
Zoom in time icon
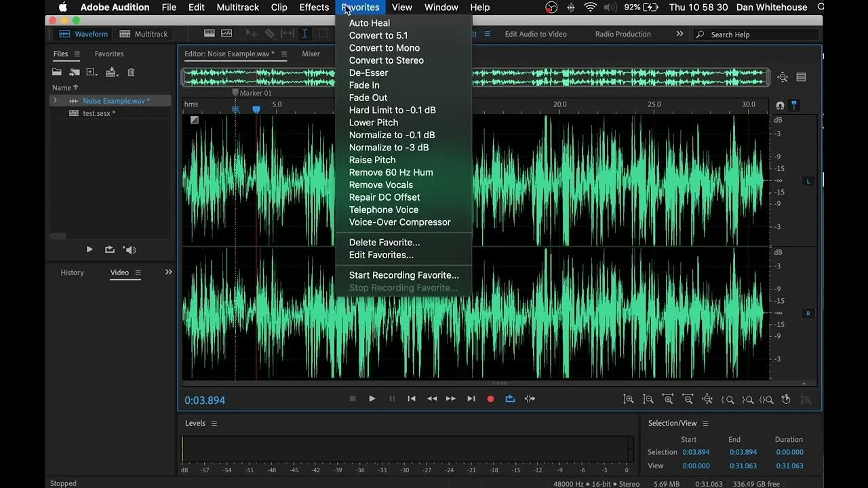[668, 399]
